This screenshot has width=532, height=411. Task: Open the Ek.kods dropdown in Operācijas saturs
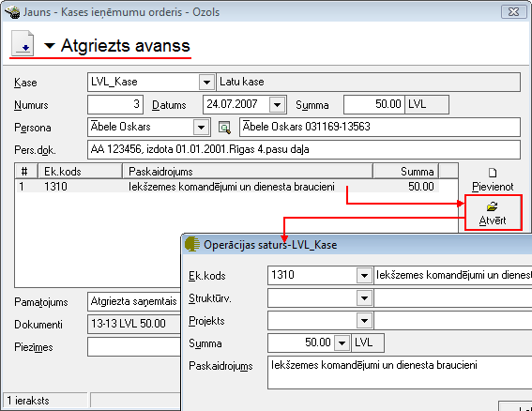coord(364,275)
